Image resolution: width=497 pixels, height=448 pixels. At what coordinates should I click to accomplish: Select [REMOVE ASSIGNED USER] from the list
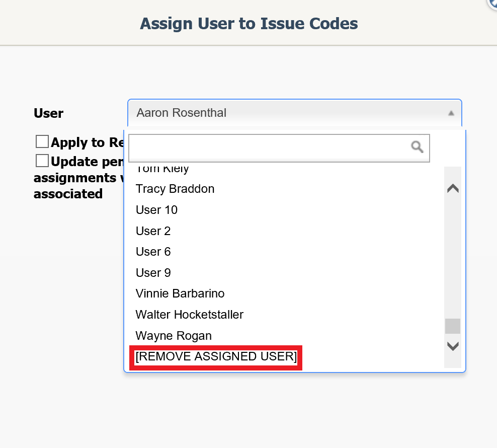(x=215, y=356)
